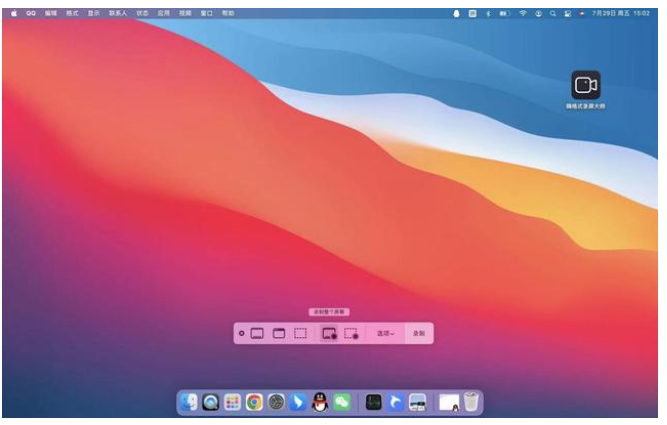Close the screenshot toolbar
667x425 pixels.
coord(241,333)
